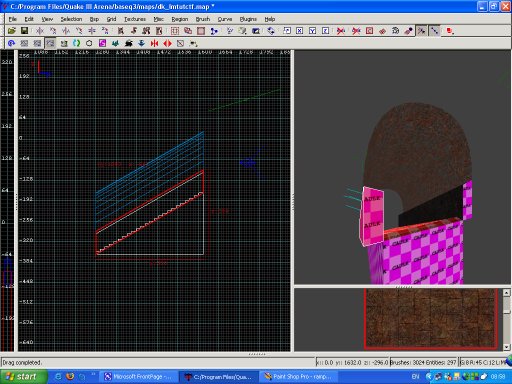Click the clock in system tray
This screenshot has height=384, width=512.
coord(498,377)
